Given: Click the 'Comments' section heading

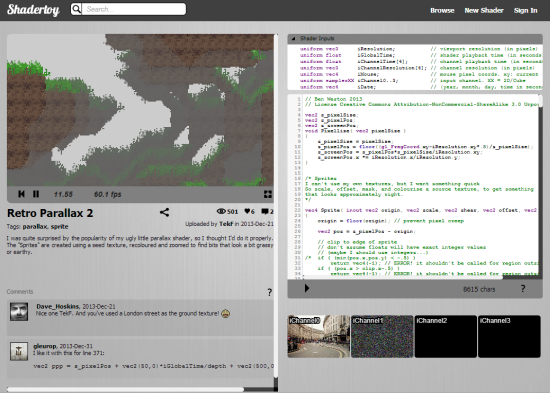Looking at the screenshot, I should (x=20, y=292).
